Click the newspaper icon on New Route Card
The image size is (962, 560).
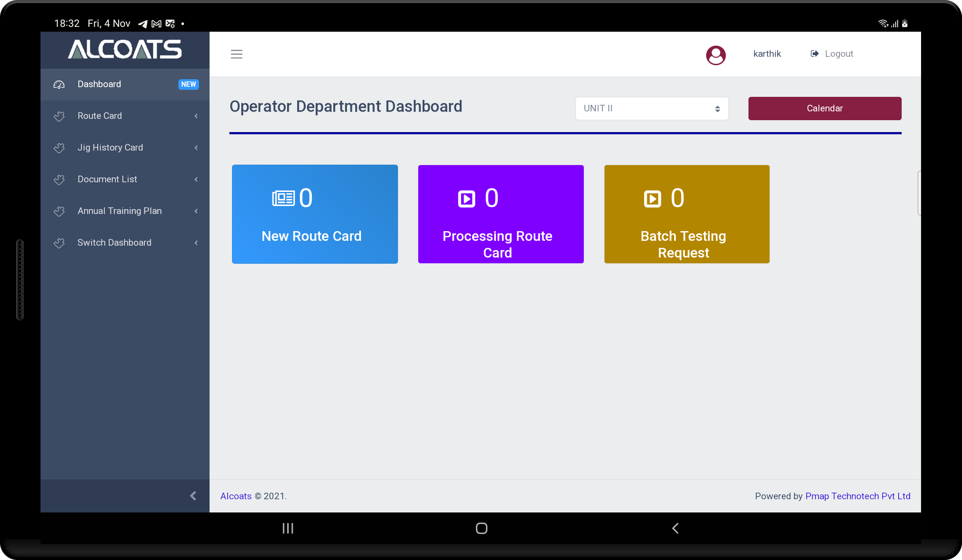(283, 198)
